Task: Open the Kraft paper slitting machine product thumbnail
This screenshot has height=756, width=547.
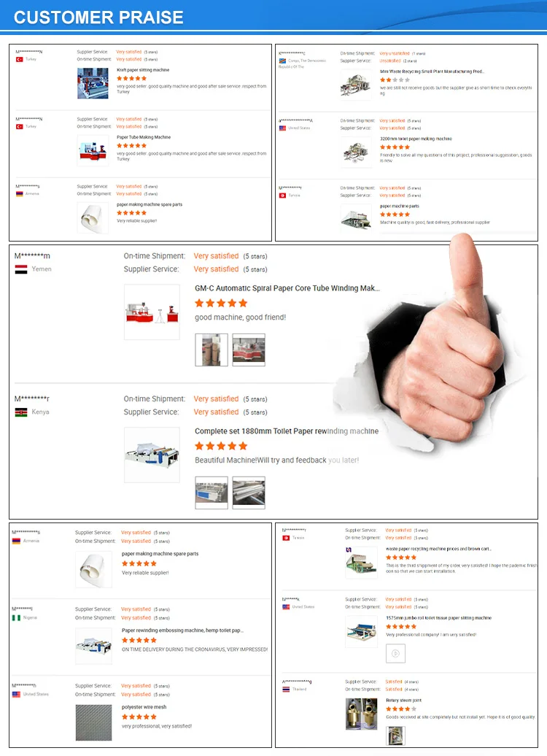Action: tap(93, 83)
